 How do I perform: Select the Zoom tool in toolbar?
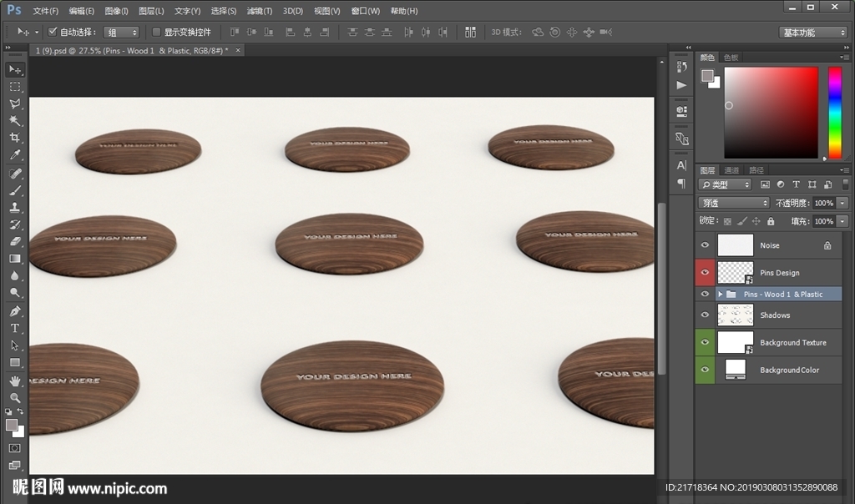pyautogui.click(x=15, y=397)
